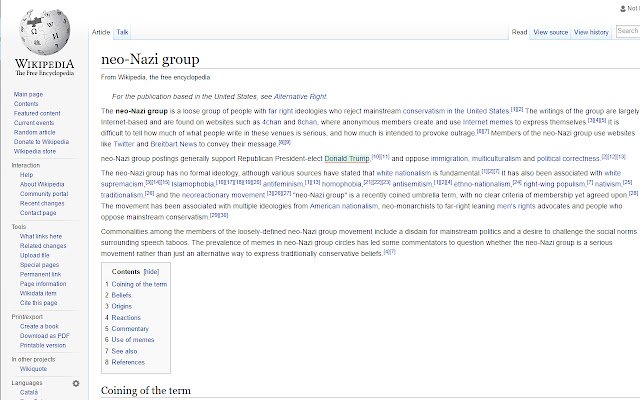Follow the neoreactionary movement link
This screenshot has width=640, height=400.
point(223,195)
